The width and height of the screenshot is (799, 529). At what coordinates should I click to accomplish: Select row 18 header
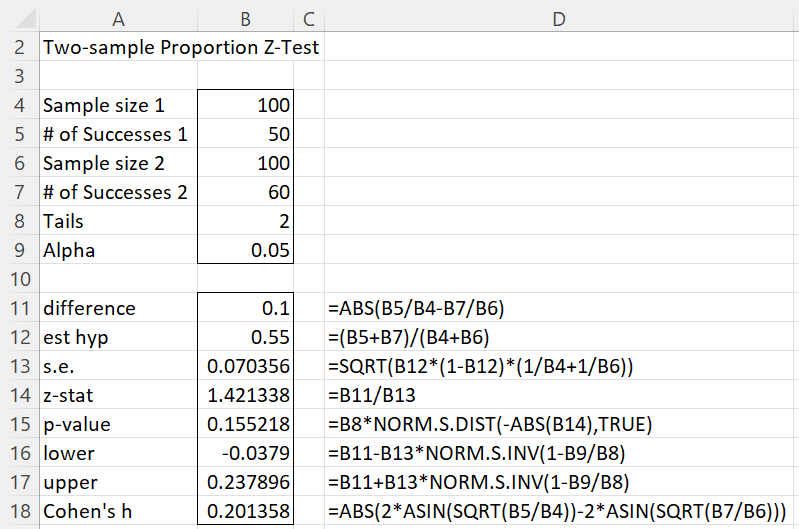(19, 511)
